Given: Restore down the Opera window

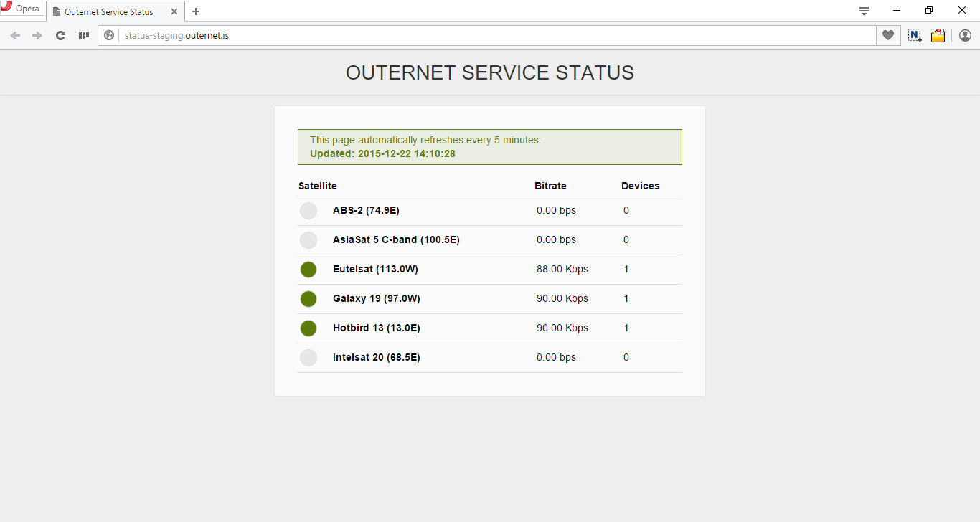Looking at the screenshot, I should [x=929, y=10].
